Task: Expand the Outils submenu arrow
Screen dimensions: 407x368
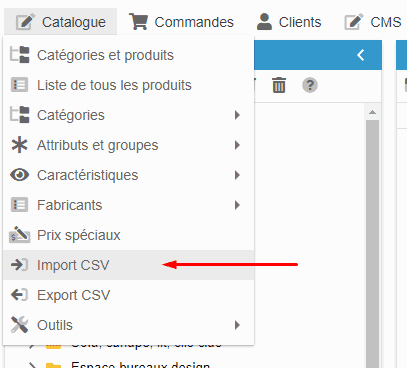Action: [237, 325]
